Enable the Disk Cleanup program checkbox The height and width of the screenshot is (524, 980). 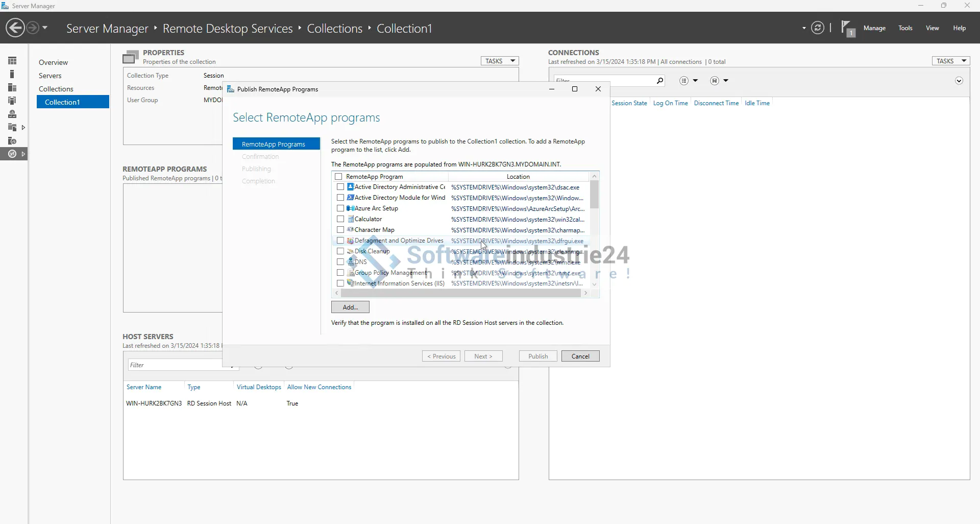click(340, 251)
